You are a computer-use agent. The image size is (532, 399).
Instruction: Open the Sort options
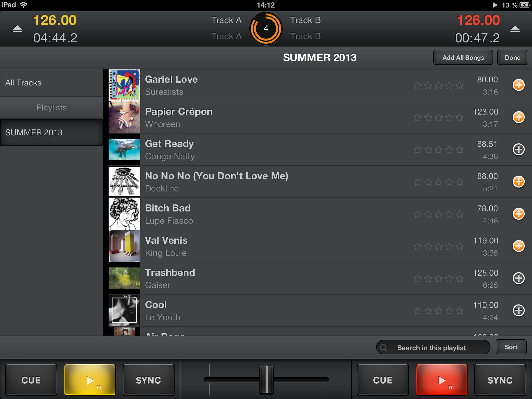pos(511,347)
